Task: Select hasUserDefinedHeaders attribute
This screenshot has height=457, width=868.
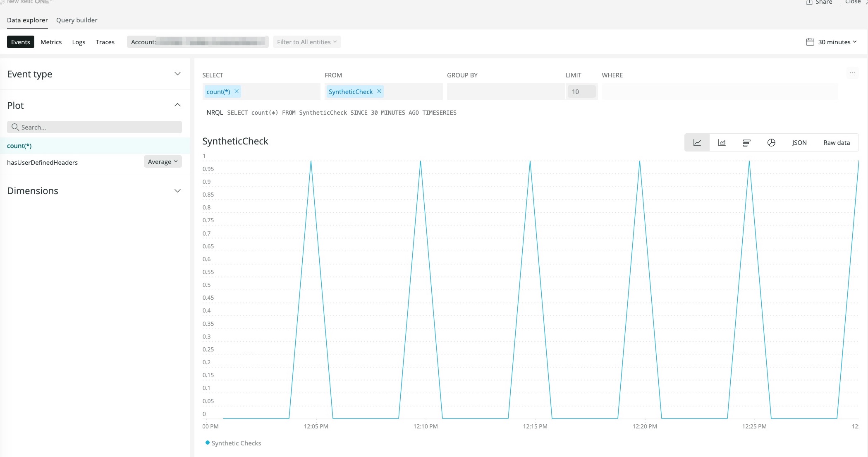Action: point(42,162)
